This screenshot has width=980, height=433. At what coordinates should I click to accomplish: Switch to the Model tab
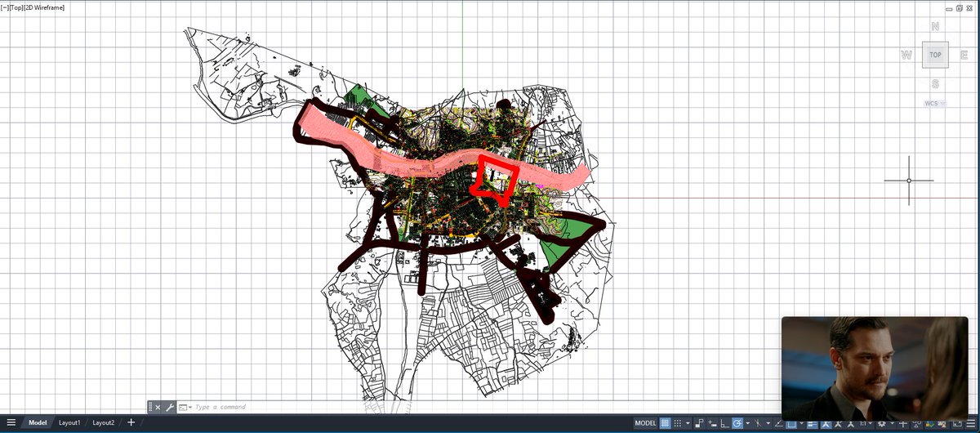click(x=38, y=422)
